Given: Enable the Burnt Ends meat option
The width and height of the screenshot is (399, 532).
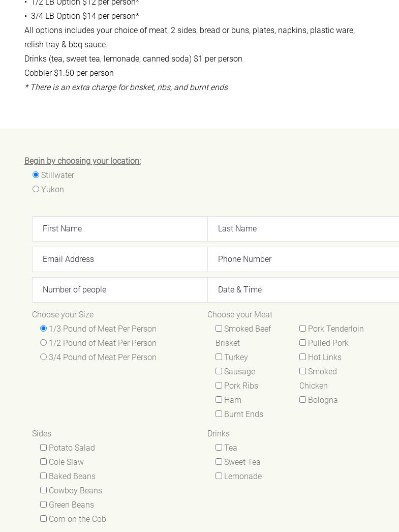Looking at the screenshot, I should (219, 414).
